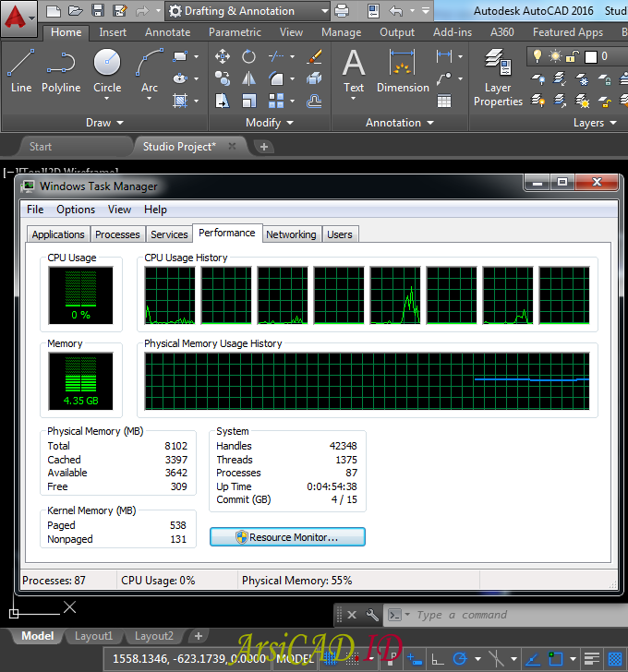628x672 pixels.
Task: Select the Line drawing tool
Action: pyautogui.click(x=21, y=72)
